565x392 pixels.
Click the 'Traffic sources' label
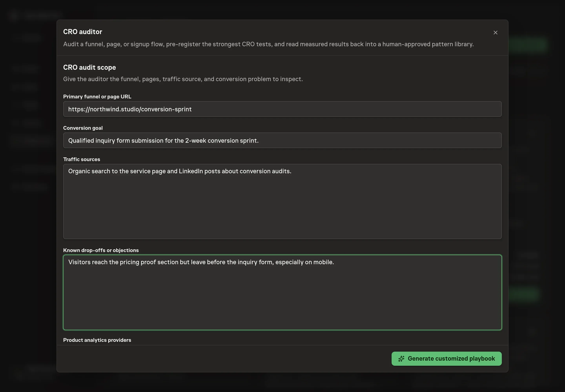(x=82, y=159)
